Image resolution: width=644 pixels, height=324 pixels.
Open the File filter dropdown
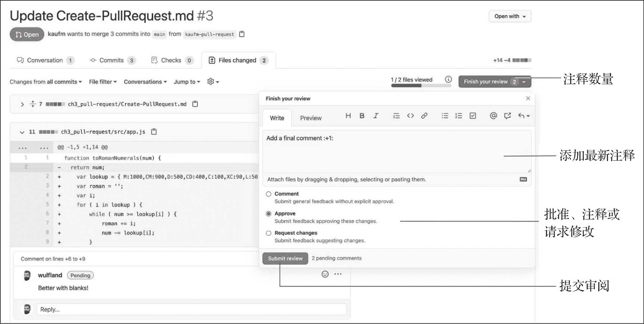coord(103,82)
